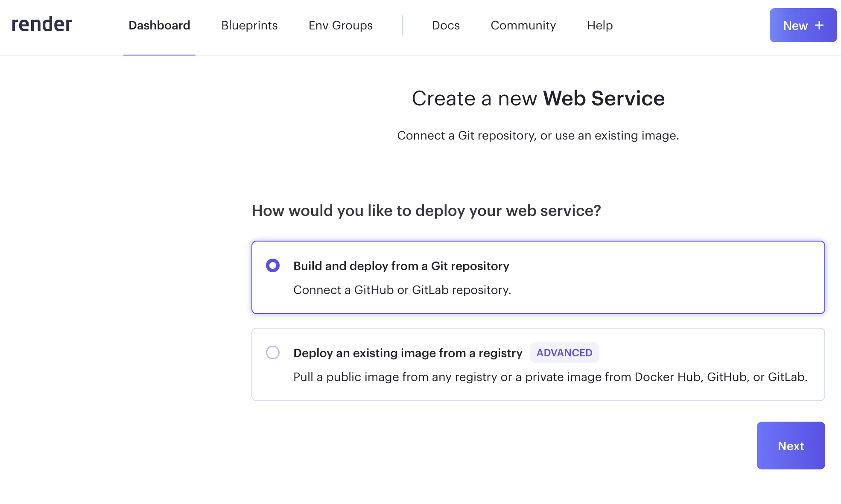Click 'Deploy an existing image from a registry' label

407,353
